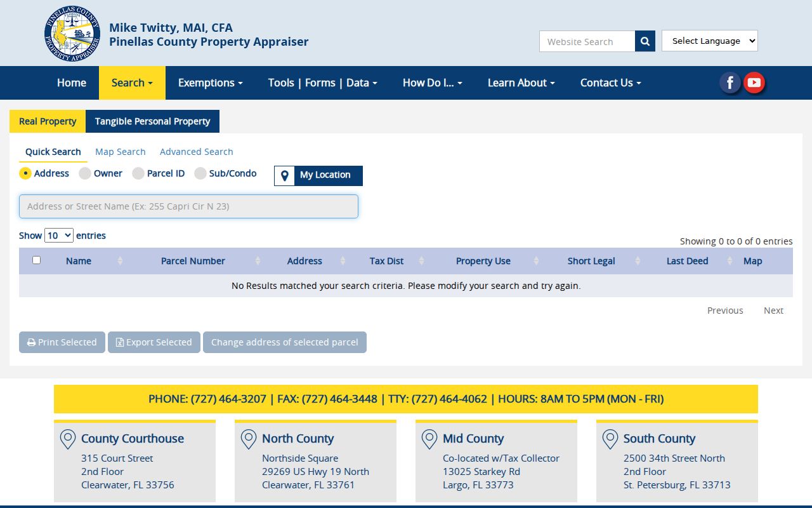Viewport: 812px width, 508px height.
Task: Focus the Address or Street Name input
Action: [x=188, y=206]
